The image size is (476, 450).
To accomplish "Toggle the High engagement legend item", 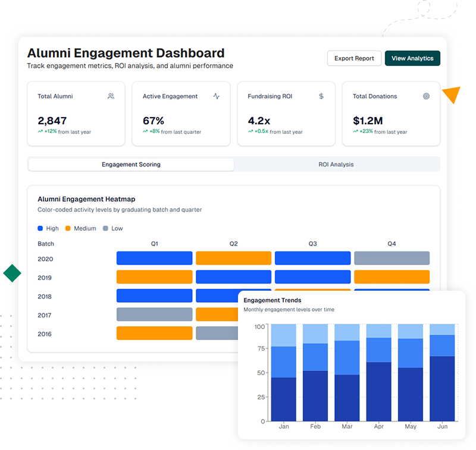I will [48, 228].
